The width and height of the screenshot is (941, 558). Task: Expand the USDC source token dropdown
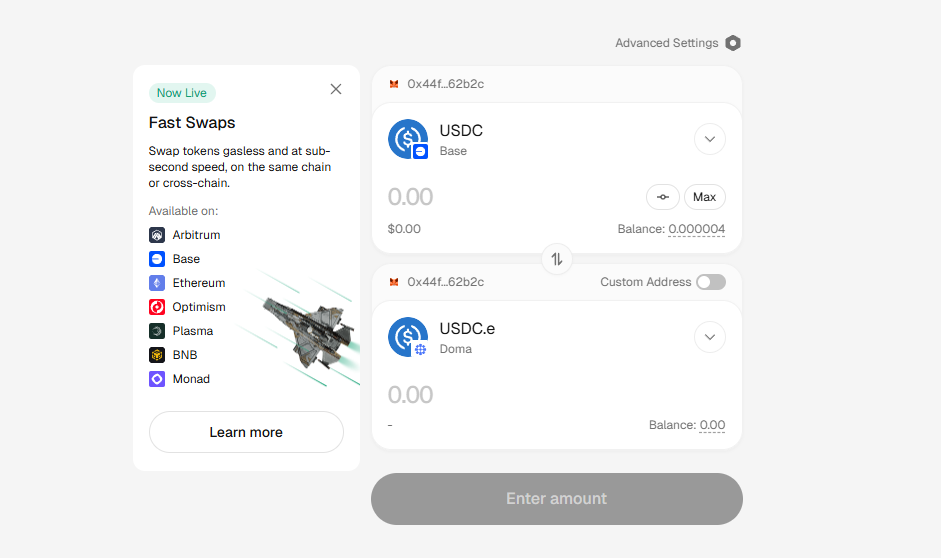pos(709,139)
